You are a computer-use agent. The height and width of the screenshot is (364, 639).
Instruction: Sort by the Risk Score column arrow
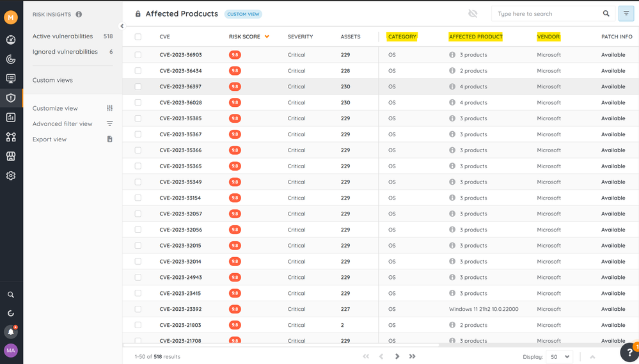(x=267, y=37)
